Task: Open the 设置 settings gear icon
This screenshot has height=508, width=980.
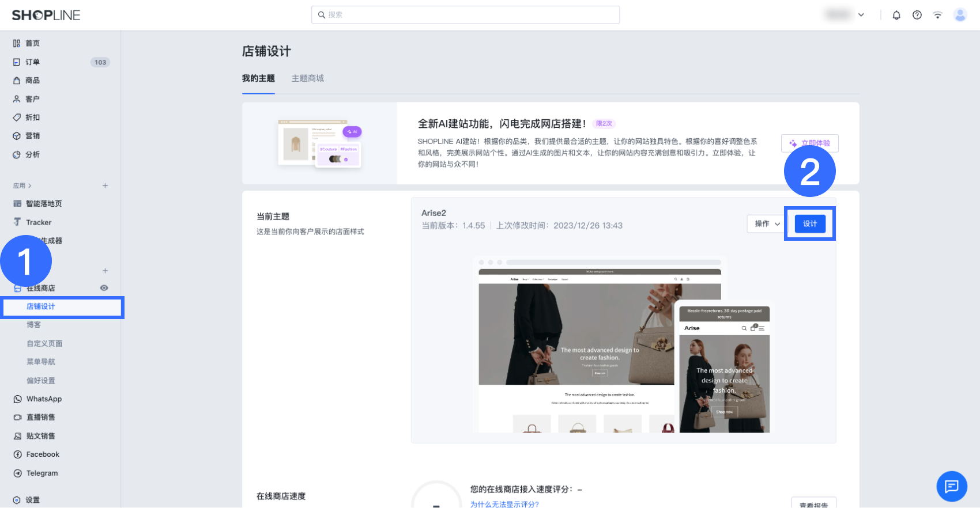Action: (17, 500)
